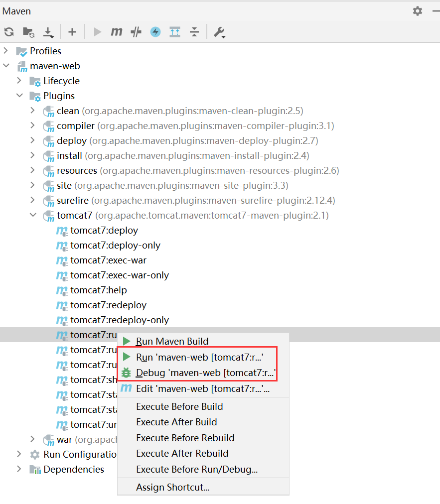Expand the Lifecycle node
The width and height of the screenshot is (440, 504).
pos(19,80)
